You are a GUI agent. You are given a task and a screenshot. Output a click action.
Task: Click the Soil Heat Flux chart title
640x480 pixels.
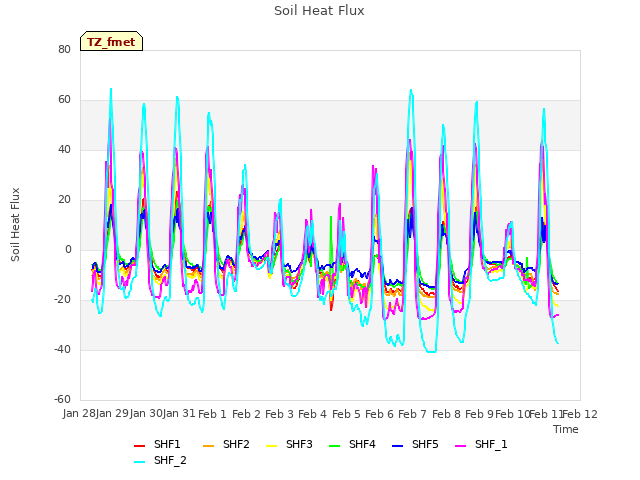point(319,11)
